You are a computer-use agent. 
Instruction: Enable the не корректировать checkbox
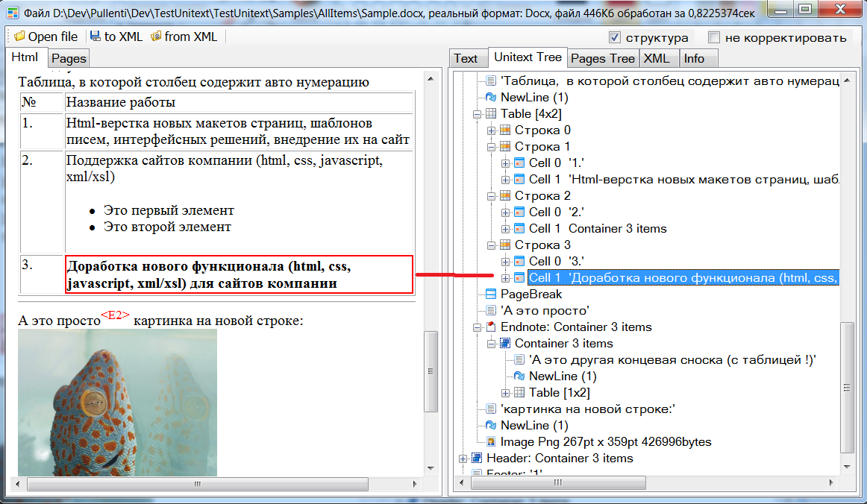pyautogui.click(x=714, y=37)
